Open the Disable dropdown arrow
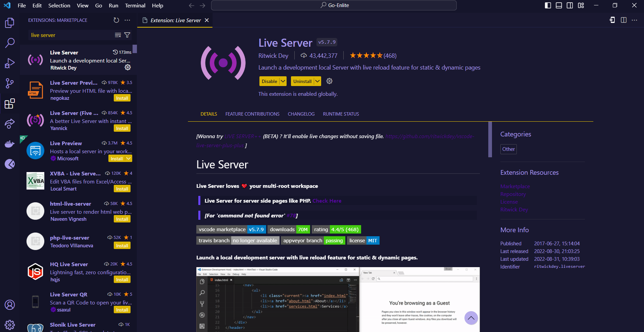Image resolution: width=644 pixels, height=332 pixels. click(283, 81)
